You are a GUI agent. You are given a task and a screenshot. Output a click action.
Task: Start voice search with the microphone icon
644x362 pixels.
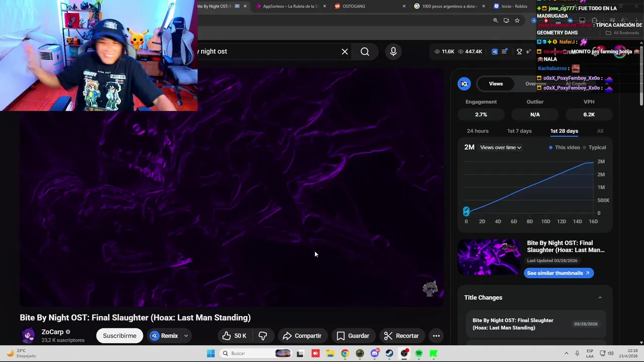pos(393,51)
